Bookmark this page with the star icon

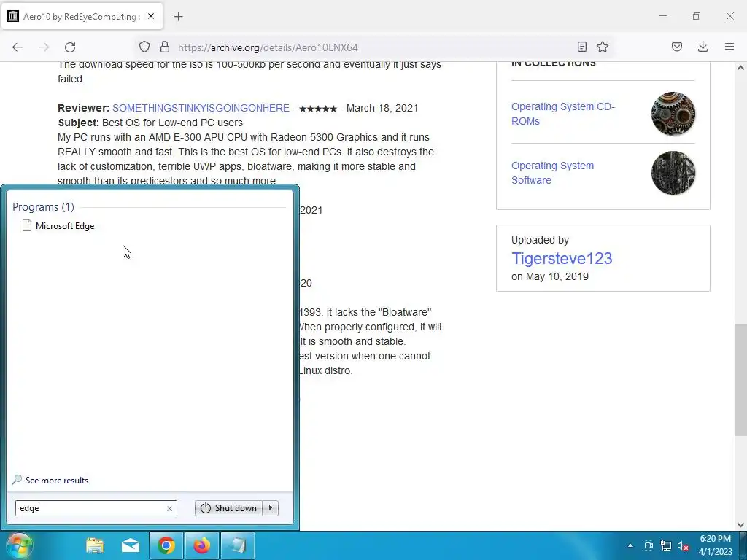click(x=603, y=47)
